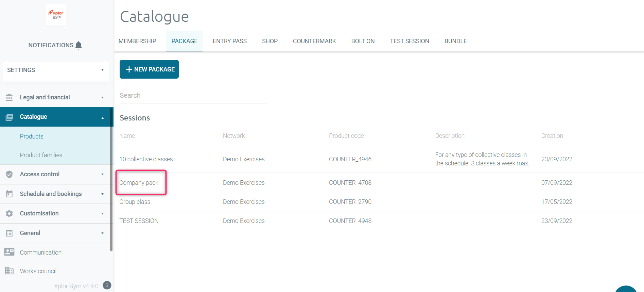Collapse the Catalogue sidebar section
Image resolution: width=644 pixels, height=292 pixels.
tap(102, 117)
